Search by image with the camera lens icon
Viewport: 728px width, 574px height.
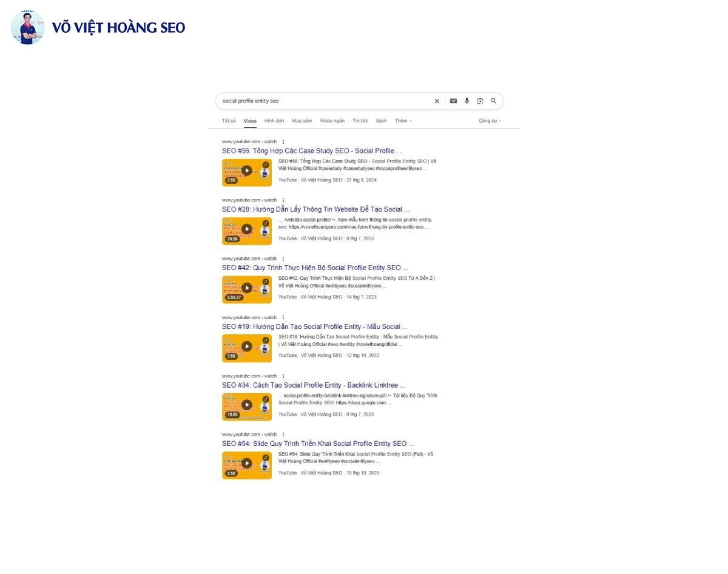[x=480, y=101]
